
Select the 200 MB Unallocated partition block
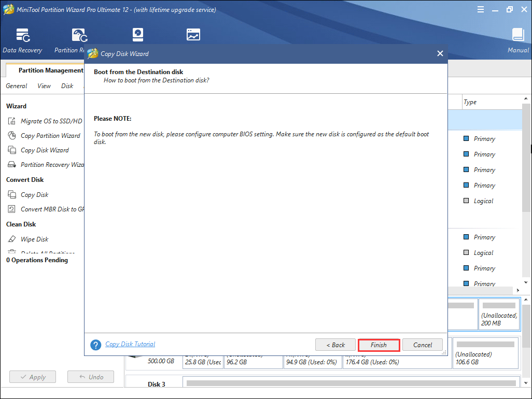tap(499, 314)
